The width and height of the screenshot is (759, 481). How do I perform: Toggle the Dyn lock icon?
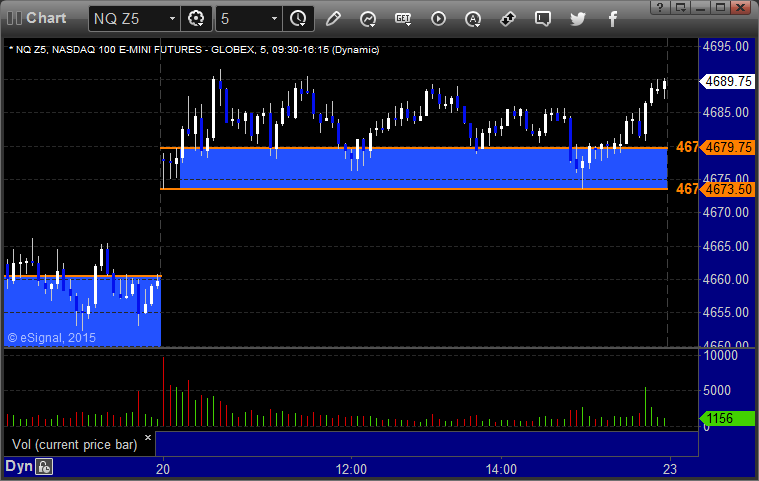coord(45,467)
